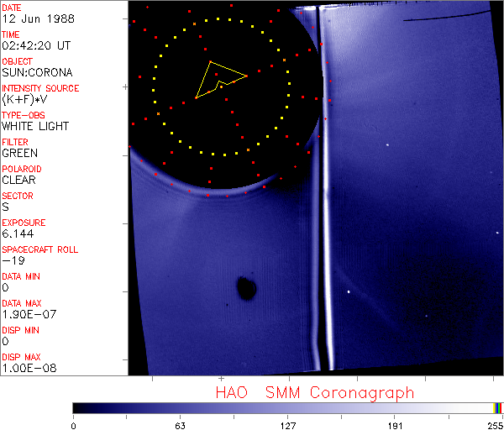Select the exposure value 6.144
The width and height of the screenshot is (504, 430).
[18, 233]
